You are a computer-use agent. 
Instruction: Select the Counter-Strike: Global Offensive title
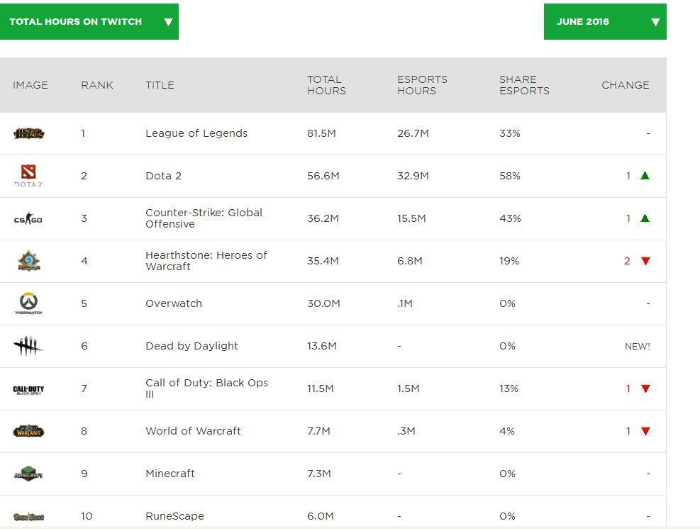(x=204, y=218)
